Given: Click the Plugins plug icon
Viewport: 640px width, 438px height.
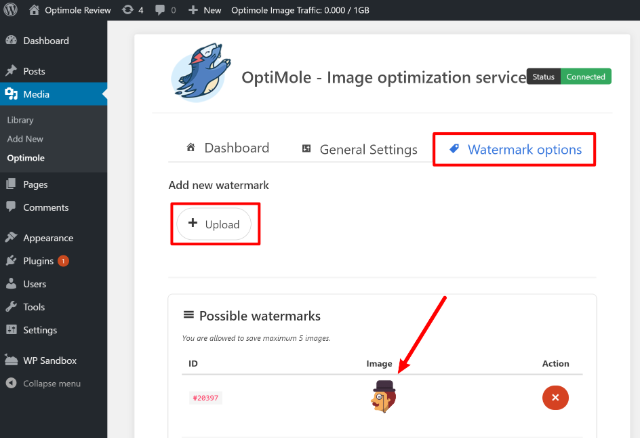Looking at the screenshot, I should click(x=11, y=260).
